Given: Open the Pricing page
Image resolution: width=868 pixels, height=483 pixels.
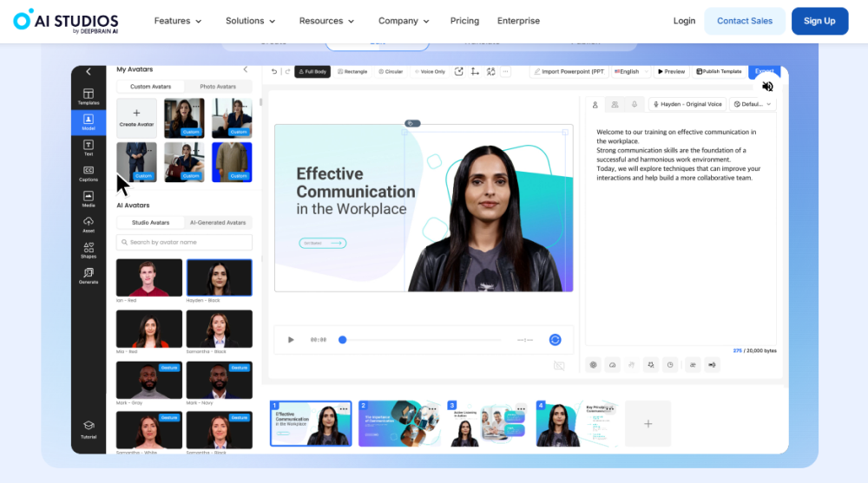Looking at the screenshot, I should 464,21.
